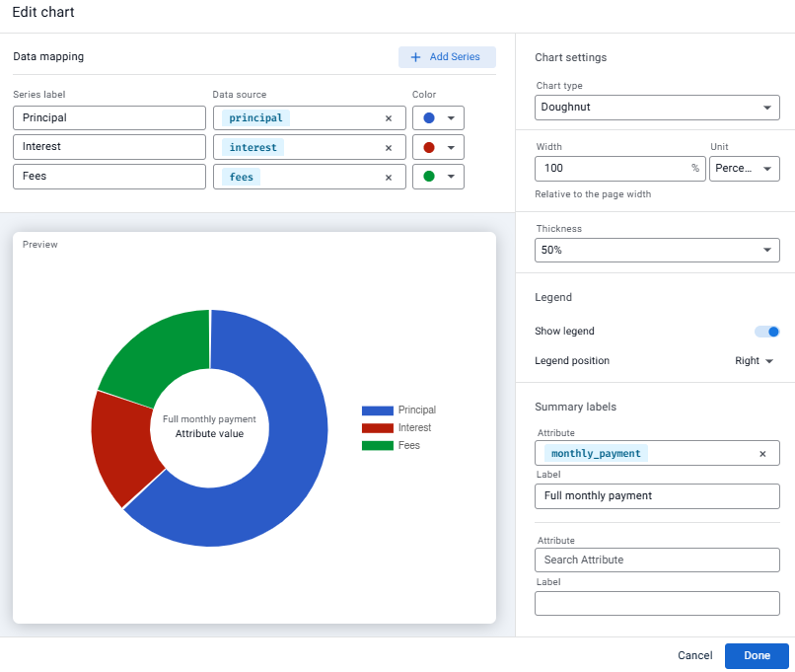Image resolution: width=795 pixels, height=672 pixels.
Task: Click the Interest legend red marker
Action: click(377, 428)
